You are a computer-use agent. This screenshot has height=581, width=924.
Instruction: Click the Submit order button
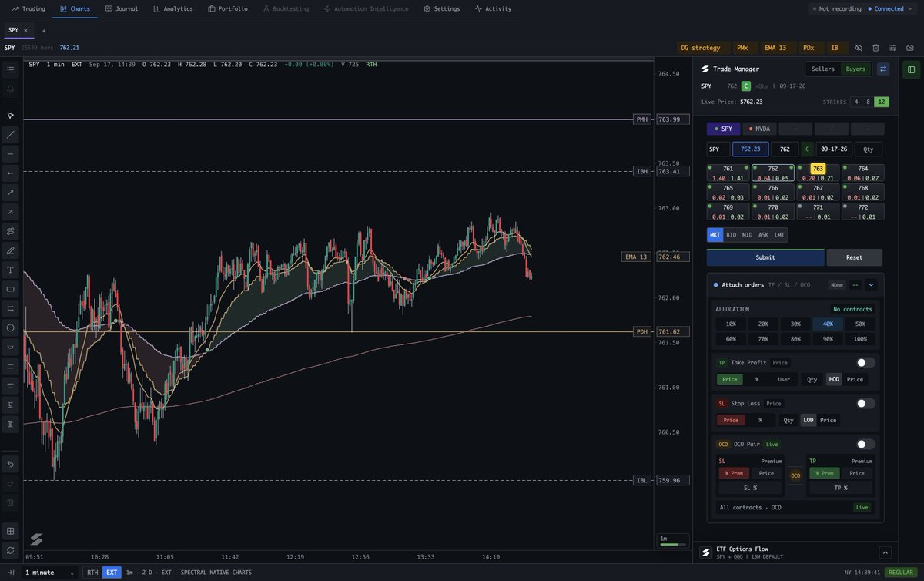pos(765,257)
